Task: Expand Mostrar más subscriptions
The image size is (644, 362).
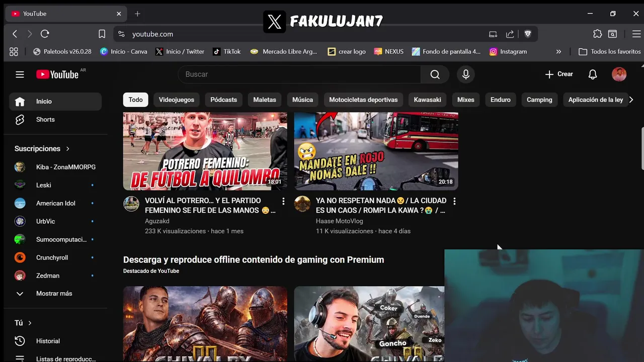Action: point(55,294)
